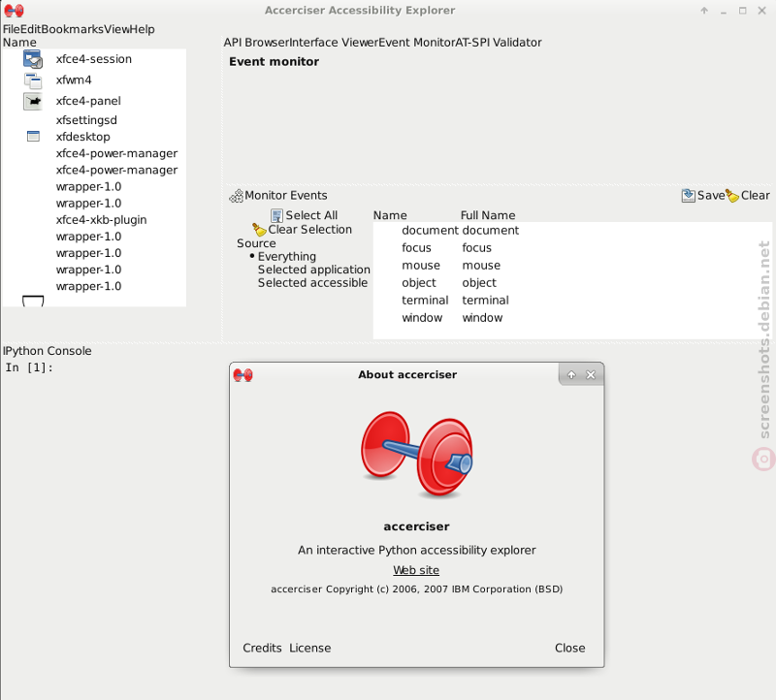Click the large accerciser logo image
This screenshot has width=776, height=700.
416,454
